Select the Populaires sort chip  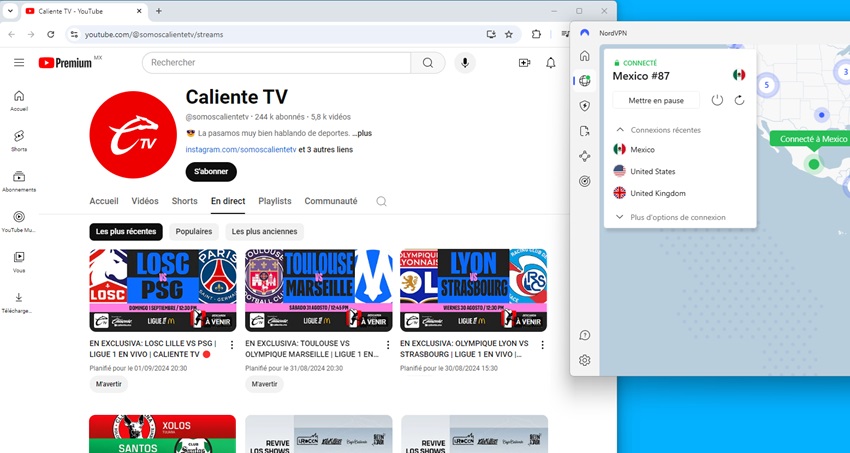[194, 231]
